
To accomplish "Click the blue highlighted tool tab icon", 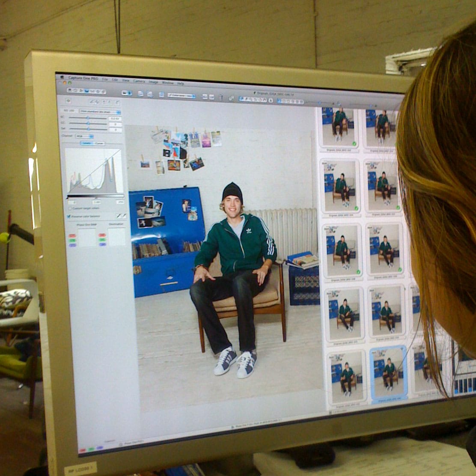I will (86, 91).
